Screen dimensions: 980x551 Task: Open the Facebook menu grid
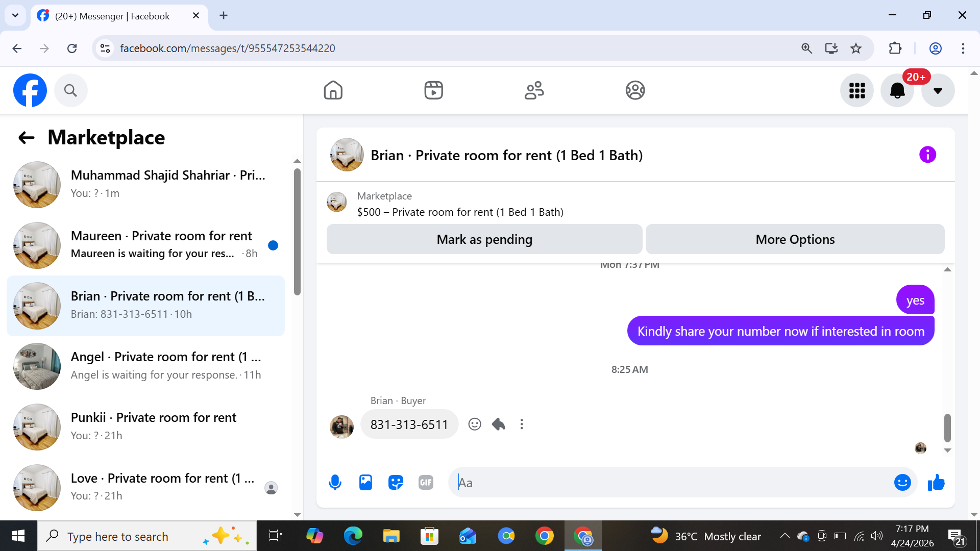[x=857, y=90]
